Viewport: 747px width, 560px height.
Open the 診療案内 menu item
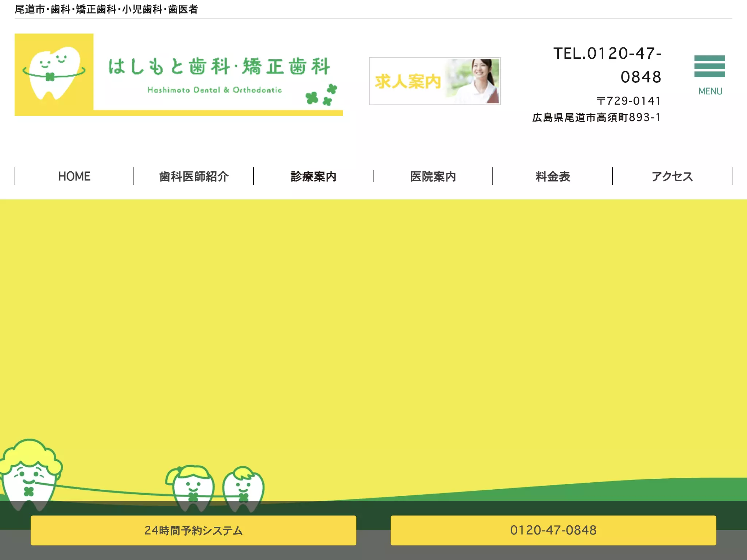313,176
